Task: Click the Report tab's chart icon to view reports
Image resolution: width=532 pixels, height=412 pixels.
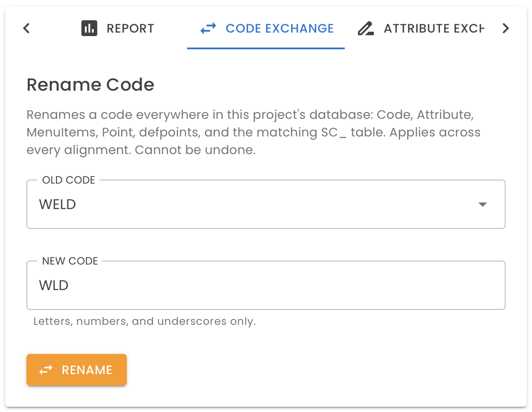Action: point(89,28)
